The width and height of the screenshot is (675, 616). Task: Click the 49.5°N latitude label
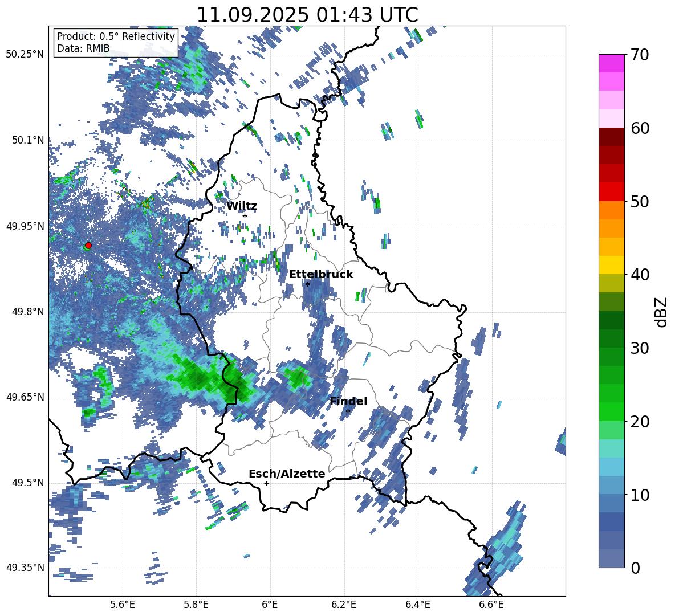(28, 483)
